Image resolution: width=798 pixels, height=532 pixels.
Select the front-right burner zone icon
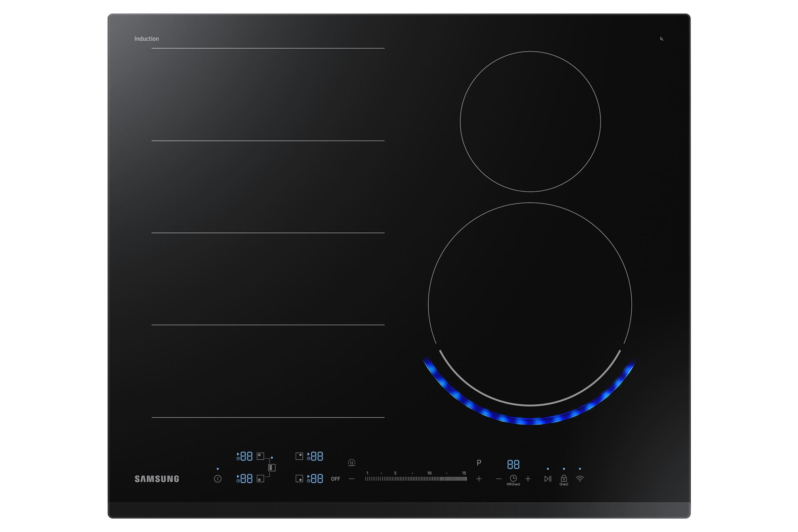pos(299,479)
